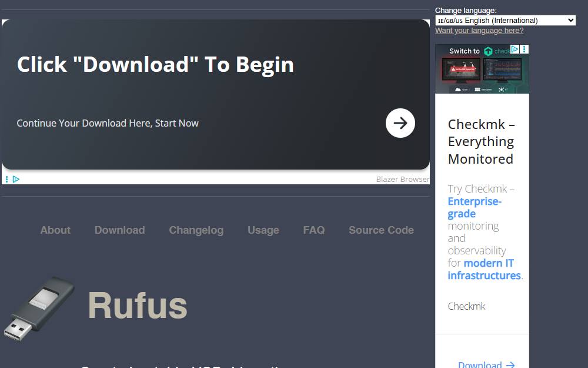
Task: Click the round arrow button in download ad
Action: 400,123
